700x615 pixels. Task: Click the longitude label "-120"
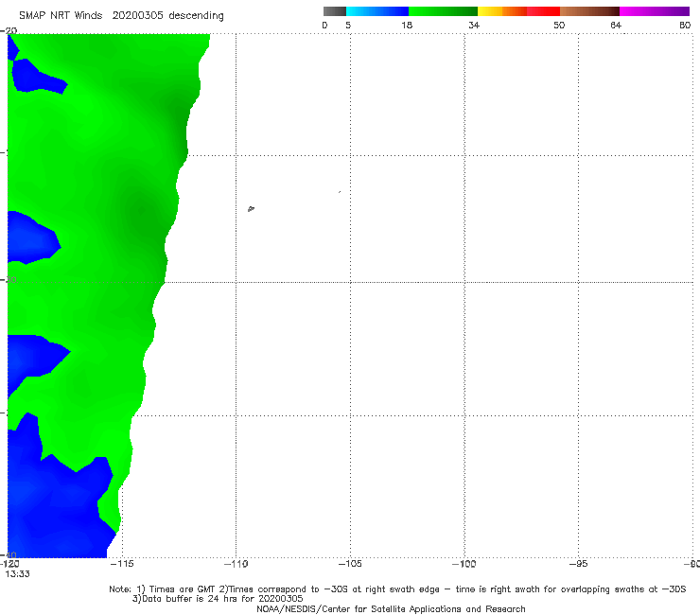9,564
